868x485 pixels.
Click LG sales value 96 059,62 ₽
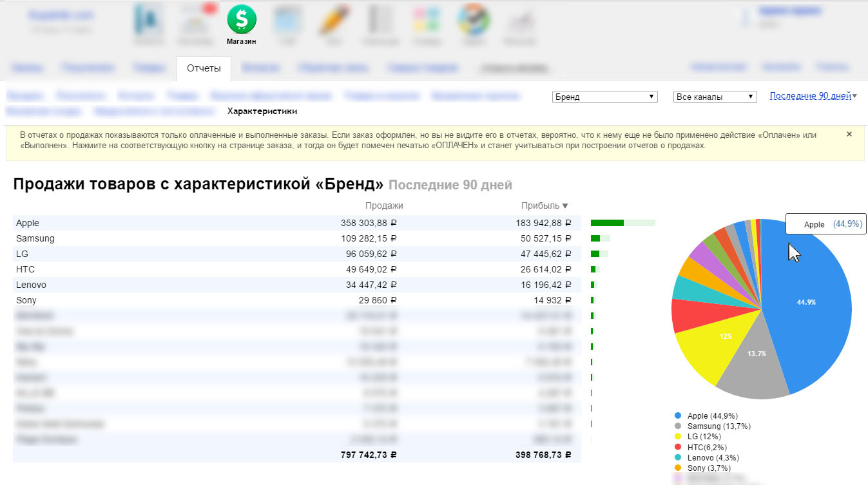click(371, 254)
